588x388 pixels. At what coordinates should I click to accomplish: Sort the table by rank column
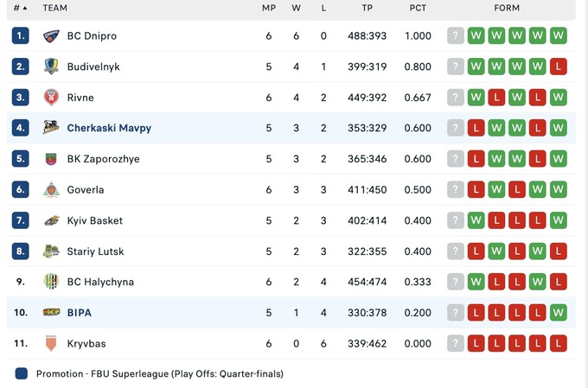pyautogui.click(x=20, y=8)
